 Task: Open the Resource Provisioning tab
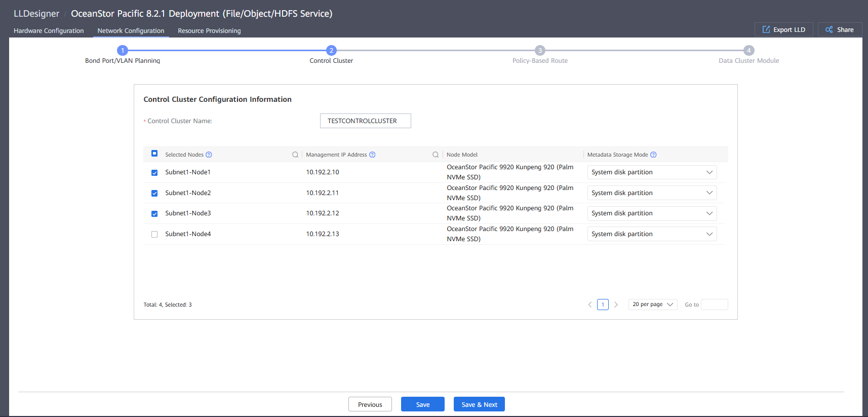pos(209,31)
